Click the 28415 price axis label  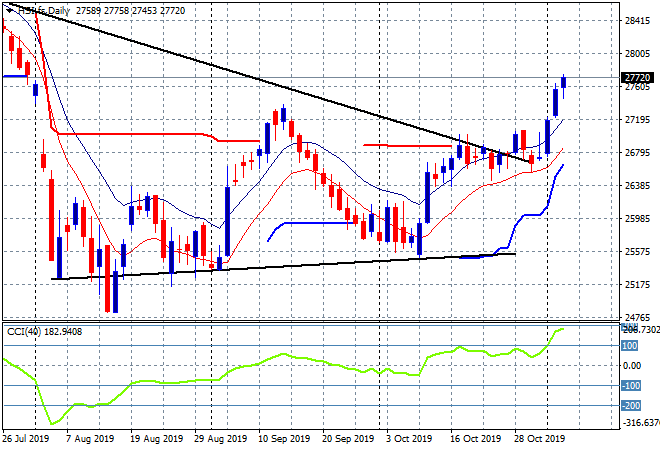pos(637,21)
